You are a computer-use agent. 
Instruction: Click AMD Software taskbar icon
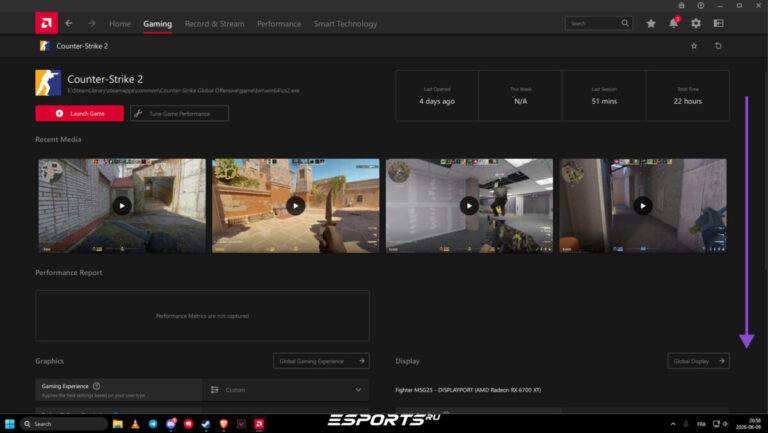(259, 424)
